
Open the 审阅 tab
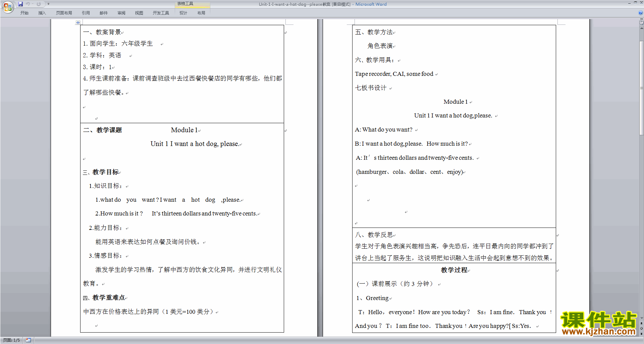121,13
